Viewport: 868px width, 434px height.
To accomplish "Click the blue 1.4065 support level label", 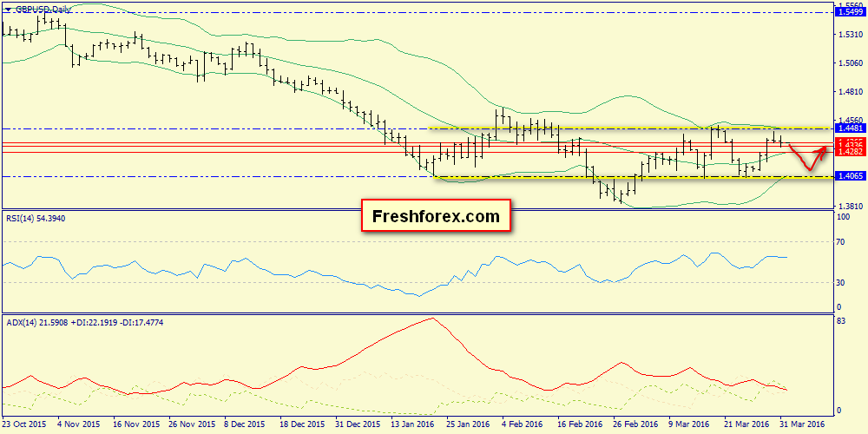I will point(852,176).
